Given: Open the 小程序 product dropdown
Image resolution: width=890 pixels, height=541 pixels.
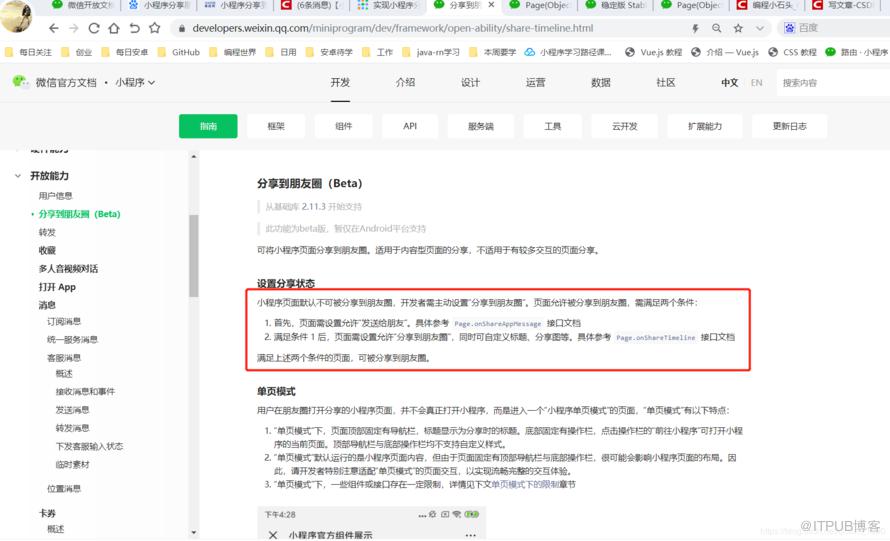Looking at the screenshot, I should click(x=135, y=82).
